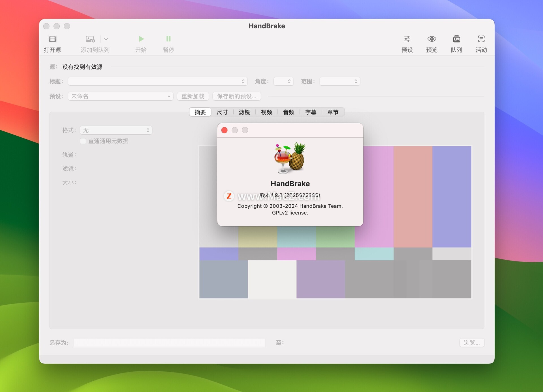
Task: Click the Save As (另存为) filename field
Action: point(169,343)
